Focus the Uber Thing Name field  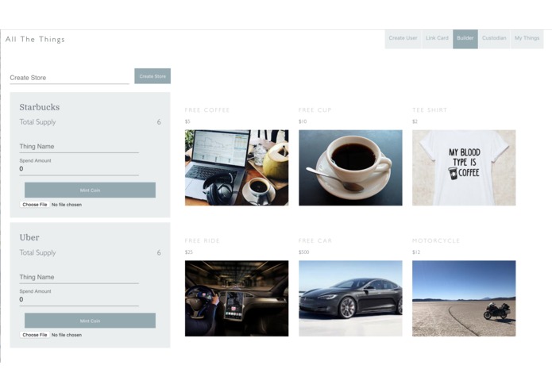click(x=79, y=278)
